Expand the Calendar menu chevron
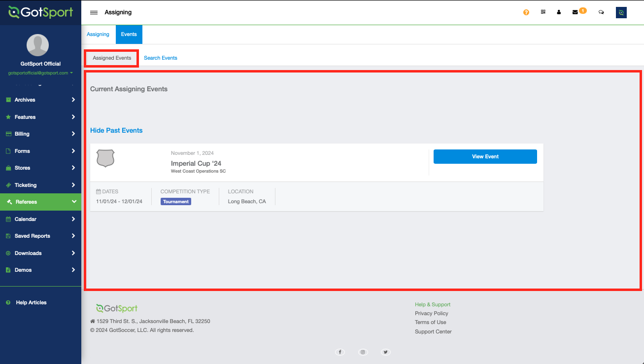 (x=73, y=219)
